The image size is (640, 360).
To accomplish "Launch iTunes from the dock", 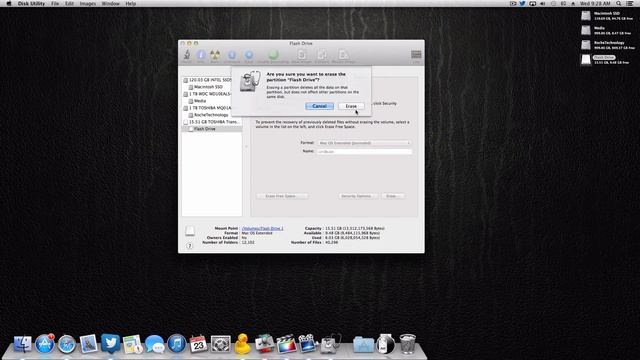I will 177,344.
